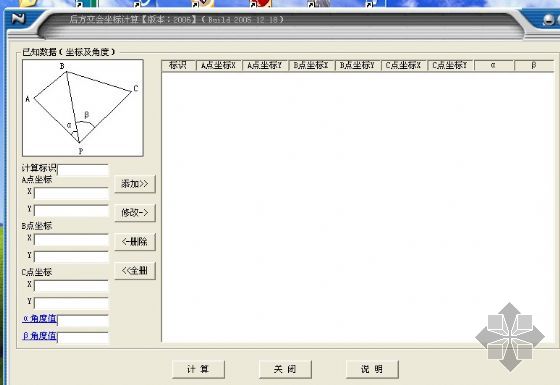
Task: Click the 修改-> button
Action: [x=135, y=213]
